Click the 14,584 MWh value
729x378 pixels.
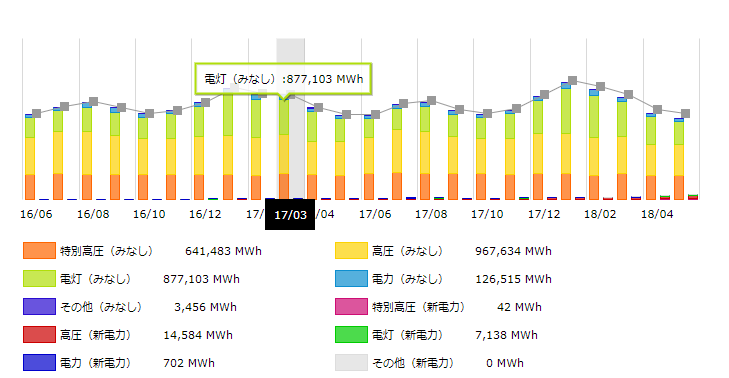click(198, 335)
